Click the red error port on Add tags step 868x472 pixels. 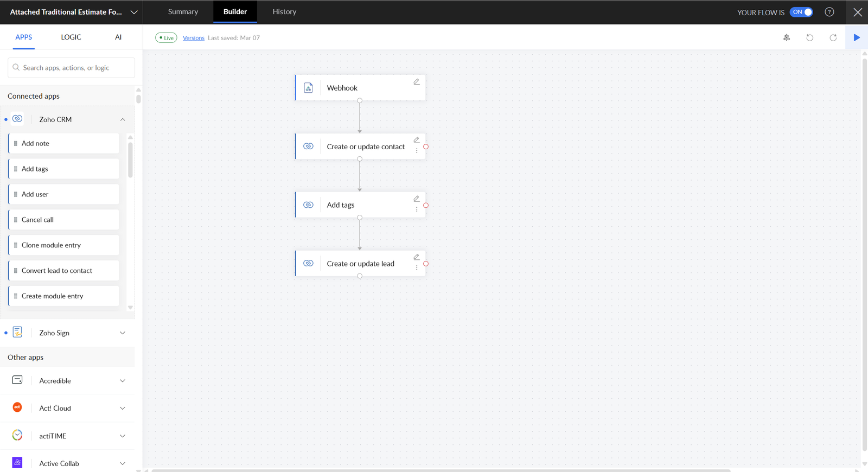tap(426, 205)
